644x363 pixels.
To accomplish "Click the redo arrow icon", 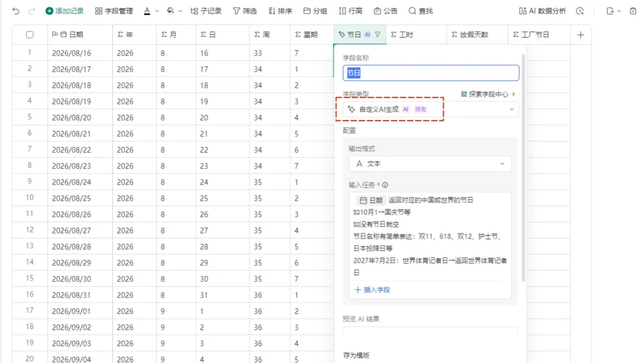I will point(32,11).
